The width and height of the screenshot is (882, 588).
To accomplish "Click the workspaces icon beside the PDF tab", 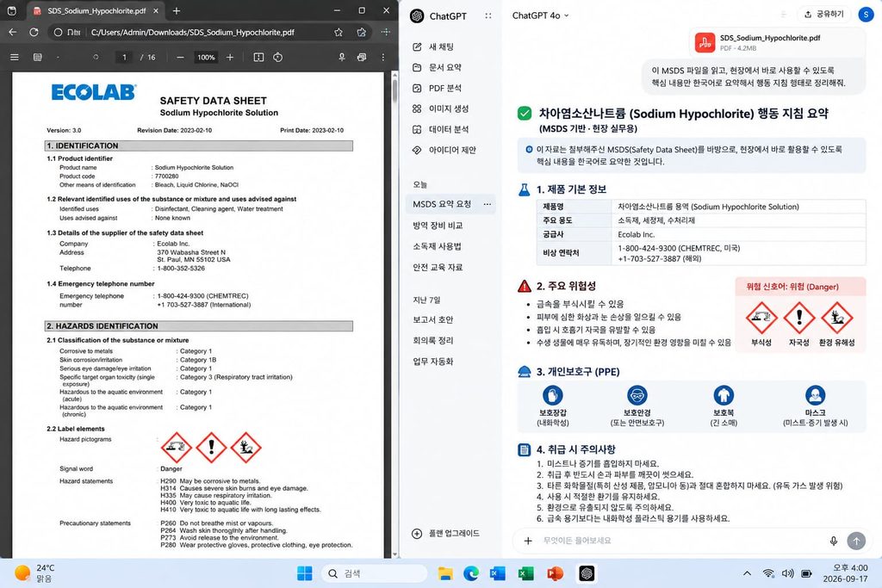I will (12, 10).
